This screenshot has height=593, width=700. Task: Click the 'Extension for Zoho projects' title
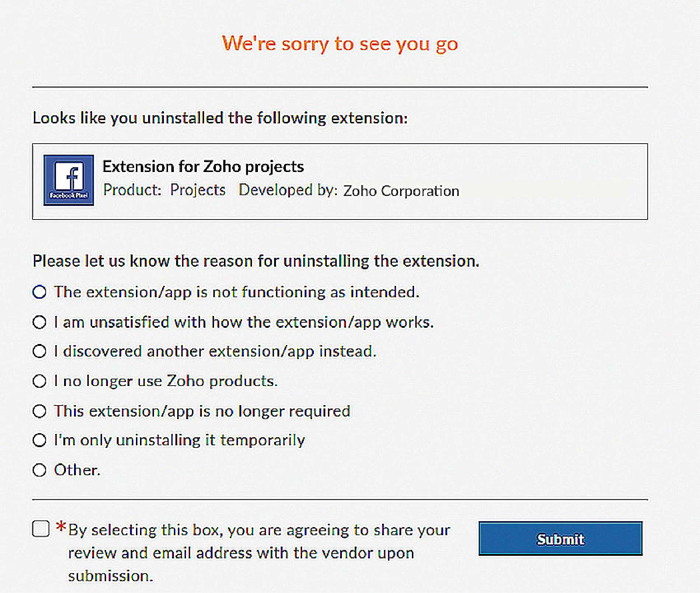(203, 166)
